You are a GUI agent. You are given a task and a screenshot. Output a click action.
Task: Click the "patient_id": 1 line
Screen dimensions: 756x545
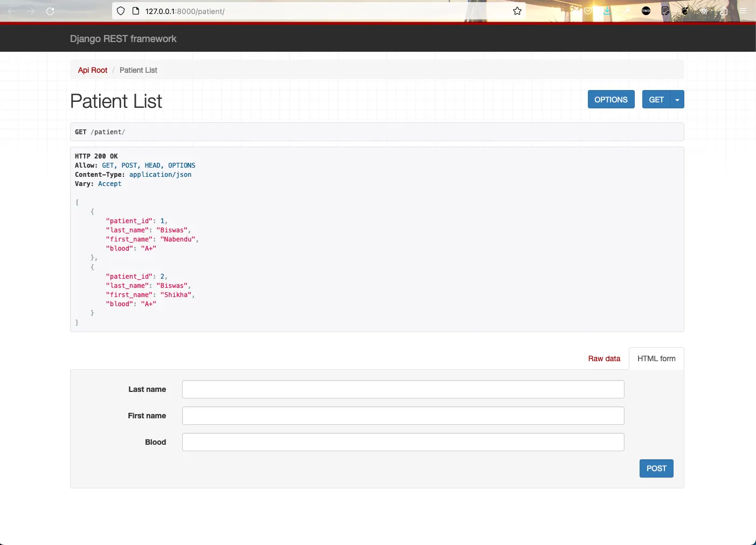137,221
